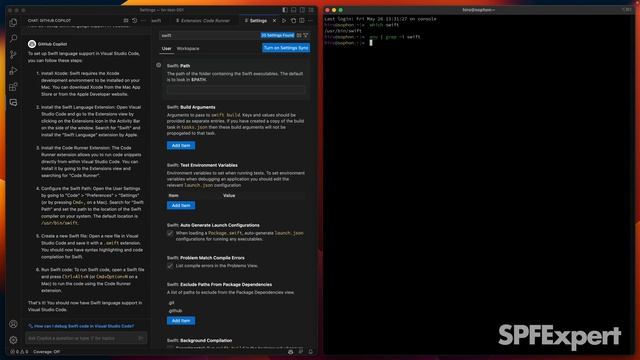This screenshot has width=640, height=360.
Task: Toggle the primary sidebar layout icon
Action: tap(285, 10)
